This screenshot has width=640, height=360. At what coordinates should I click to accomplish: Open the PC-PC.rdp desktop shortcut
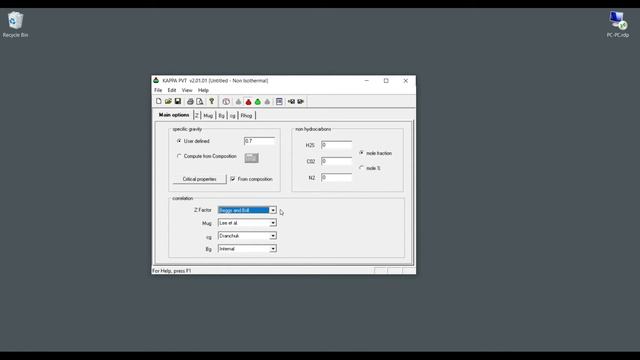coord(618,24)
